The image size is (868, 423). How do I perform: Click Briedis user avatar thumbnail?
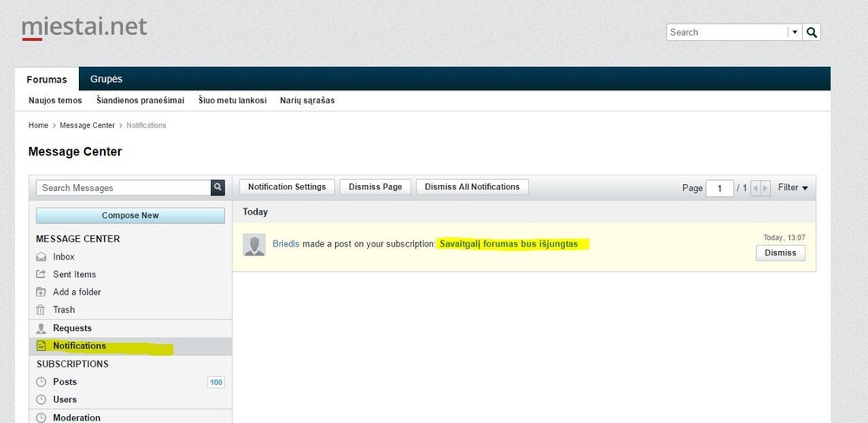pyautogui.click(x=254, y=245)
